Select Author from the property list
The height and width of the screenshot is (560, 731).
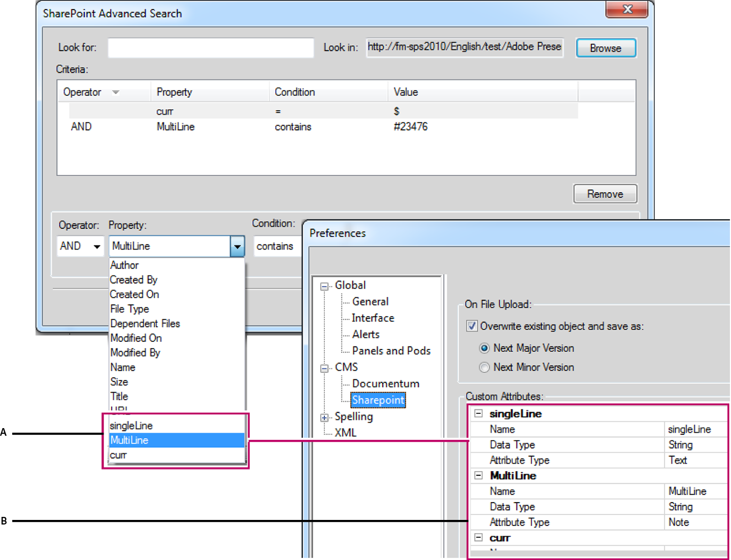click(x=124, y=265)
